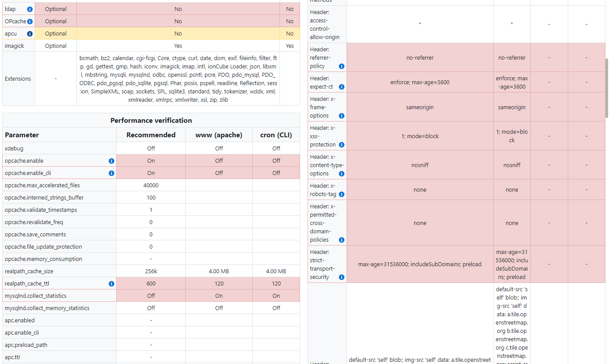Click opcache.save_comments label
This screenshot has height=364, width=609.
[36, 235]
